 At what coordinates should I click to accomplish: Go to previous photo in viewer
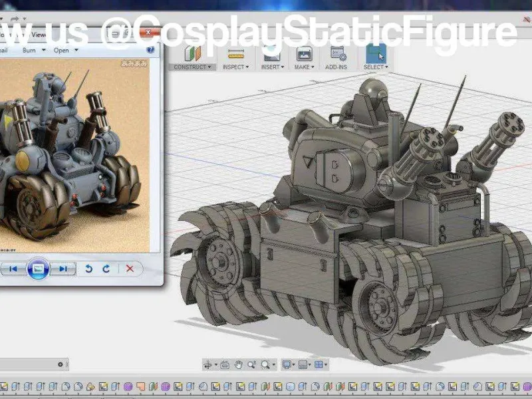[13, 269]
